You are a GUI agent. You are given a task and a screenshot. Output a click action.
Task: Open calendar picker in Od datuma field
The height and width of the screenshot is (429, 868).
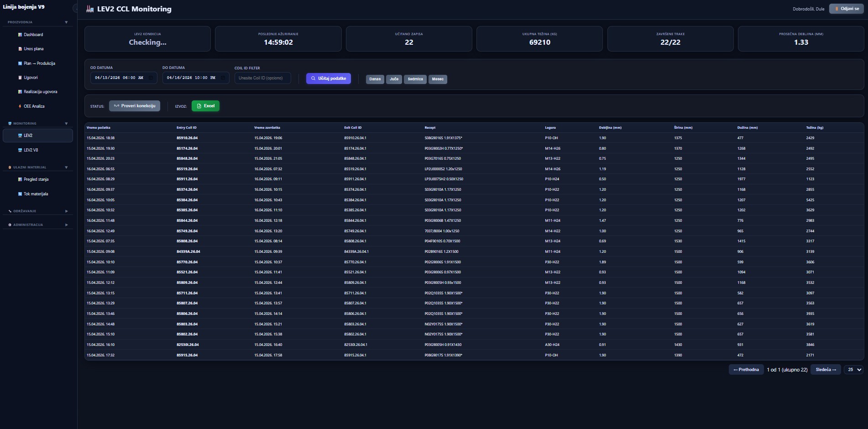pos(151,78)
